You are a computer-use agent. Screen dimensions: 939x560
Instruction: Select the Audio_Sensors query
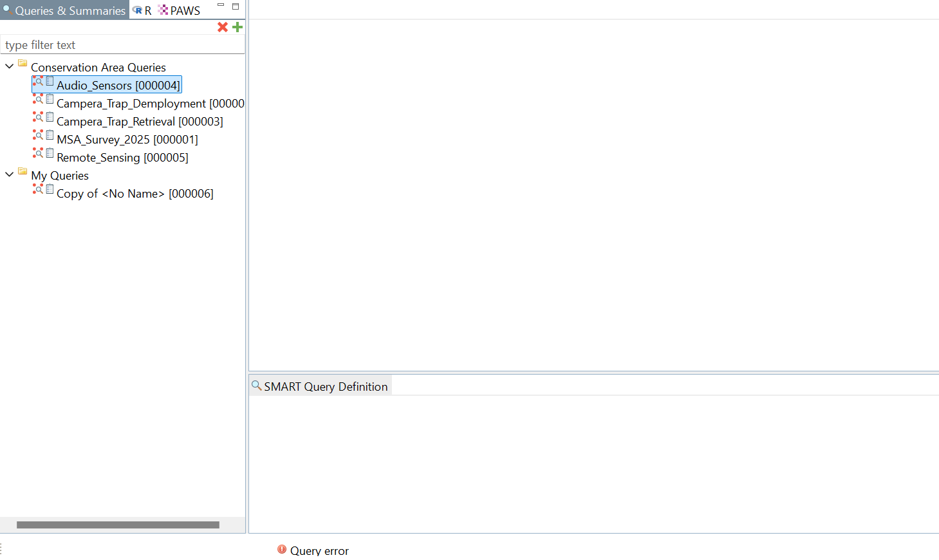[x=118, y=86]
